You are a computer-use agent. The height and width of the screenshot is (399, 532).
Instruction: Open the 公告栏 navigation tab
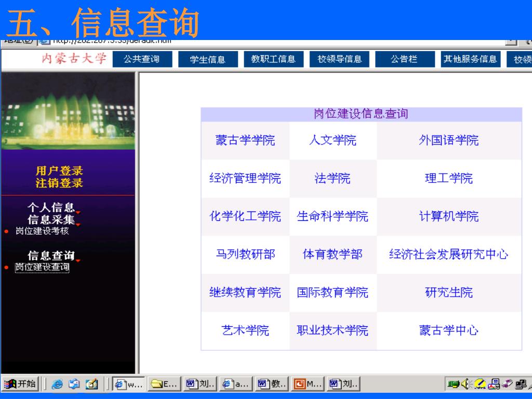click(405, 59)
